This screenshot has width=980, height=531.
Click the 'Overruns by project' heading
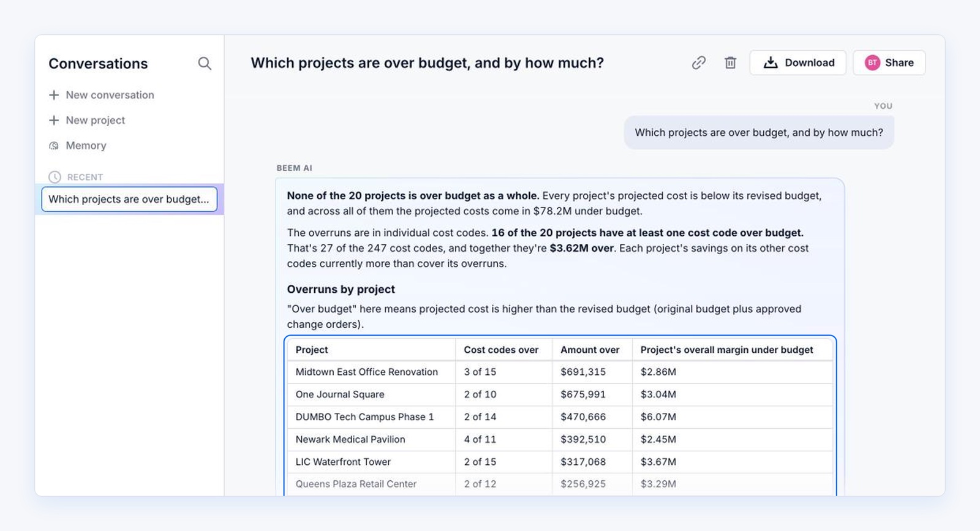click(x=341, y=289)
